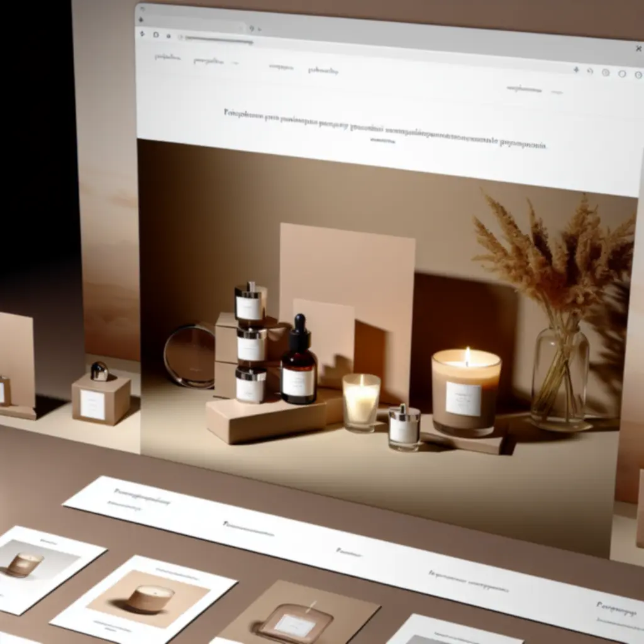Viewport: 644px width, 644px height.
Task: Open the second site navigation menu item
Action: click(x=209, y=61)
